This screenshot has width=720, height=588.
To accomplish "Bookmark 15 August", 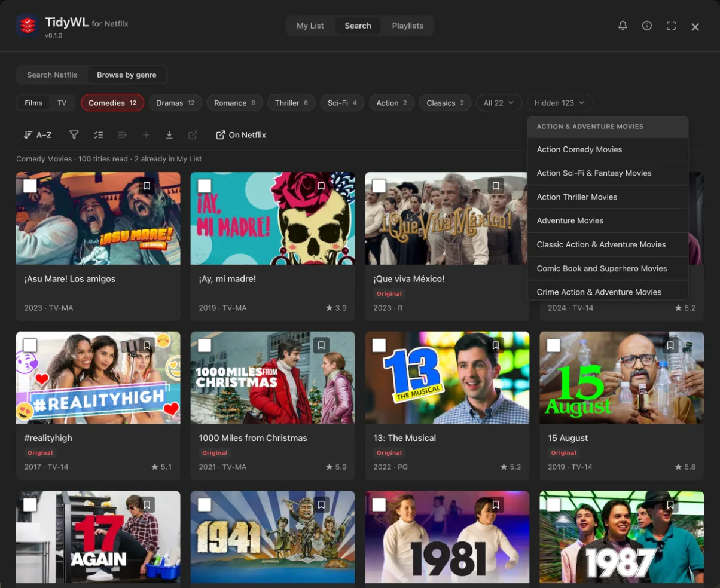I will [x=670, y=345].
